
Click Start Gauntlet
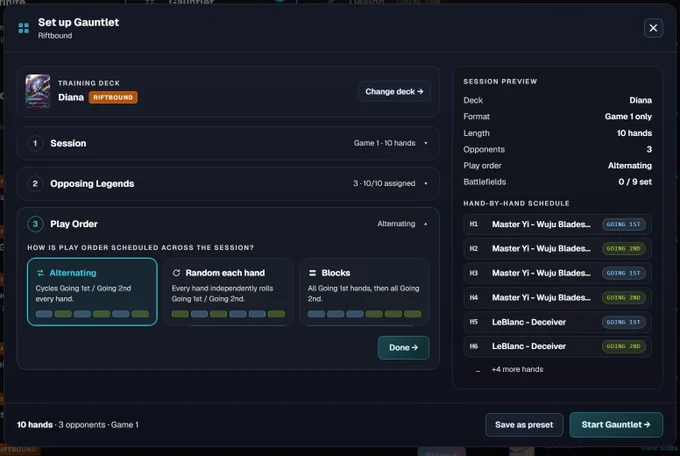coord(616,425)
